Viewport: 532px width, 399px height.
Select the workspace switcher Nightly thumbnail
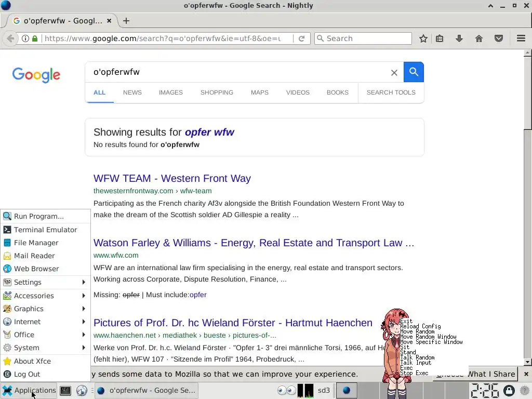(x=347, y=391)
